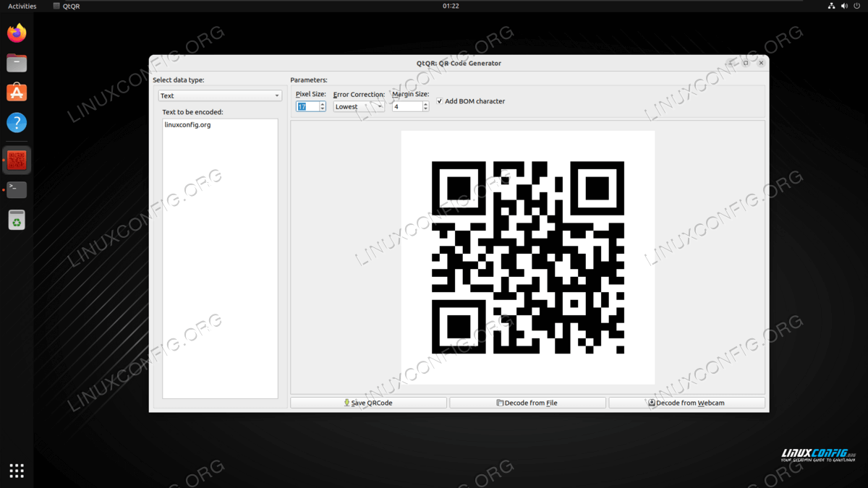Click inside the Text to be encoded box

click(x=220, y=259)
